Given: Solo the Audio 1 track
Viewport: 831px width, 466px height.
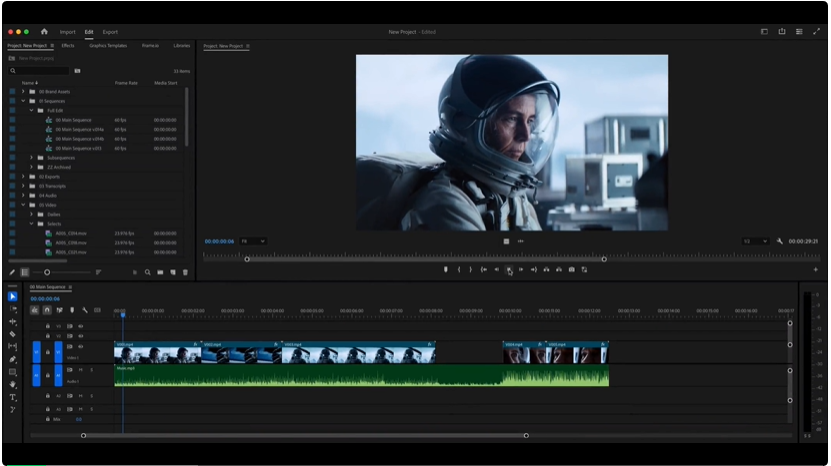Looking at the screenshot, I should [92, 370].
